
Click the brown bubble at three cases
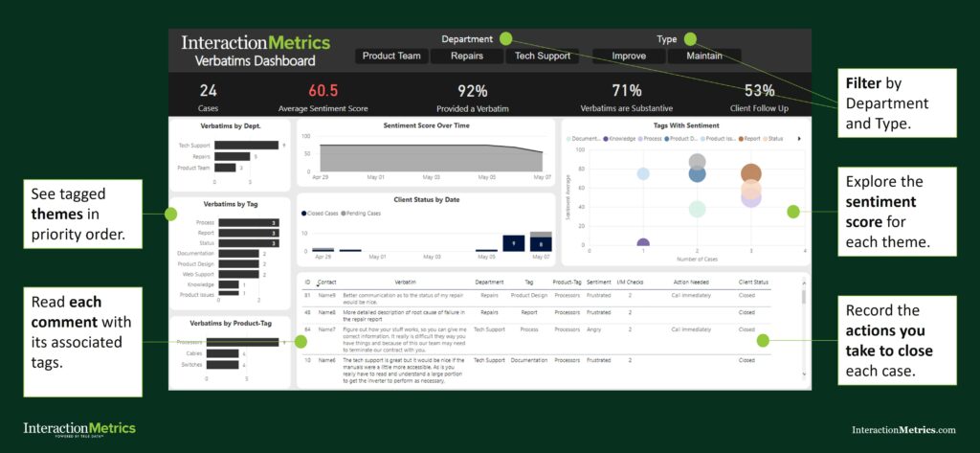tap(751, 174)
